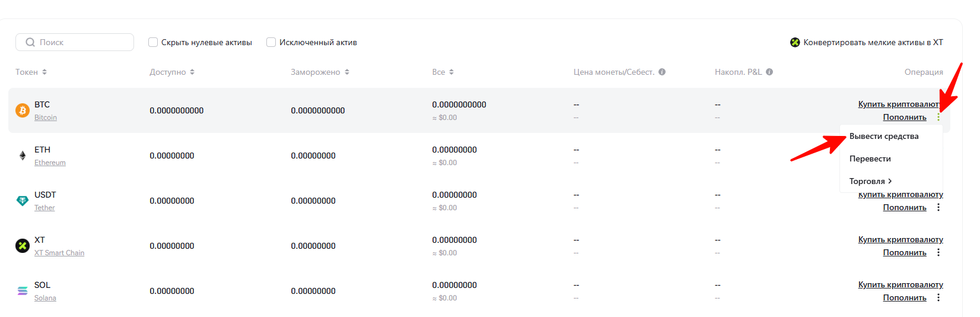
Task: Select Вывести средства from the menu
Action: point(883,136)
